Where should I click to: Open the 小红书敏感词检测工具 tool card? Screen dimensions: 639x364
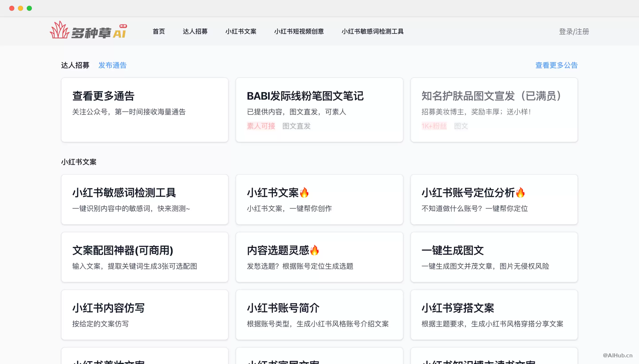(x=145, y=200)
